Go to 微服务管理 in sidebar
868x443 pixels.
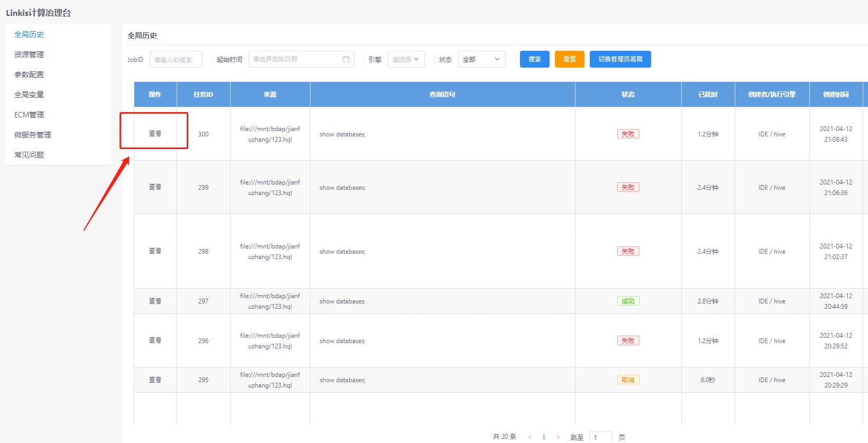(x=33, y=135)
